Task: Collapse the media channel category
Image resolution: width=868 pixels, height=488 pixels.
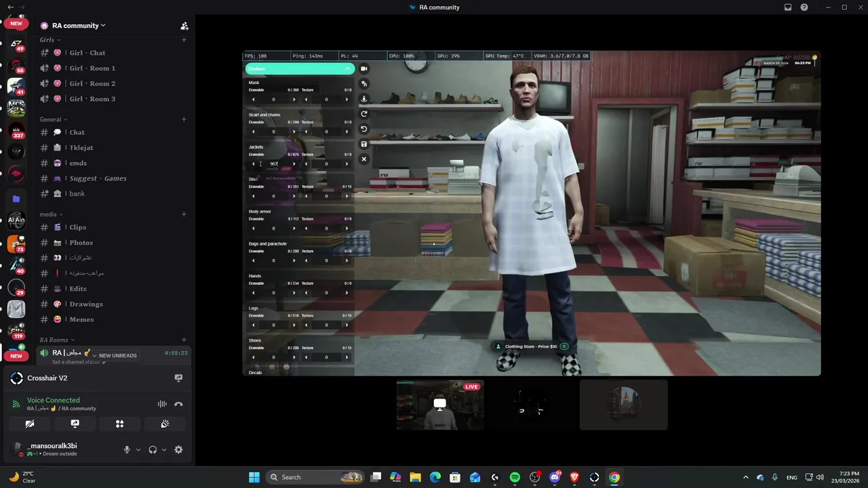Action: (x=51, y=214)
